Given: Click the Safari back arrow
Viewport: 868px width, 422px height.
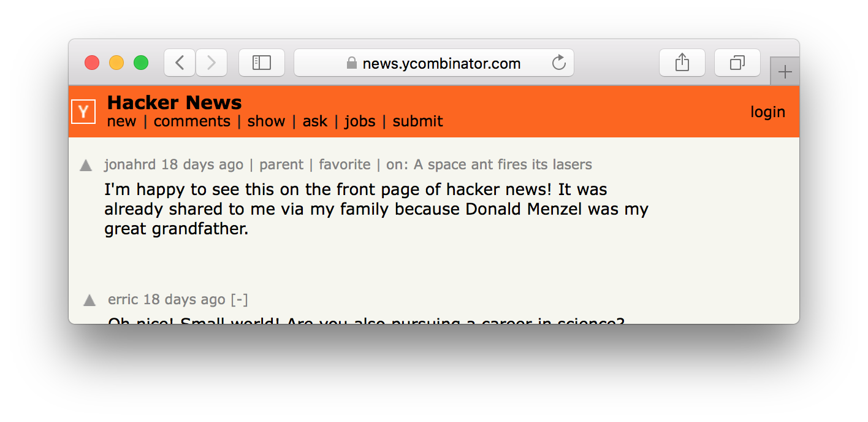Looking at the screenshot, I should point(180,63).
